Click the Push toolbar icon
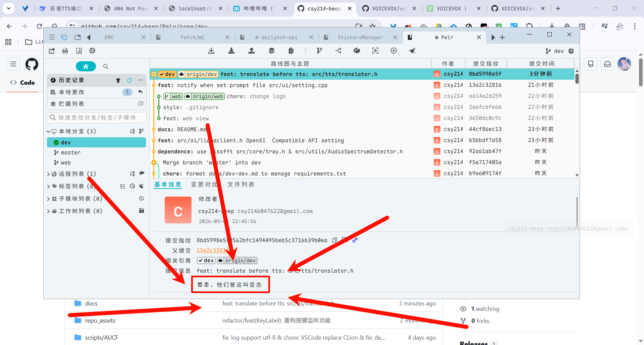Image resolution: width=644 pixels, height=345 pixels. click(252, 51)
